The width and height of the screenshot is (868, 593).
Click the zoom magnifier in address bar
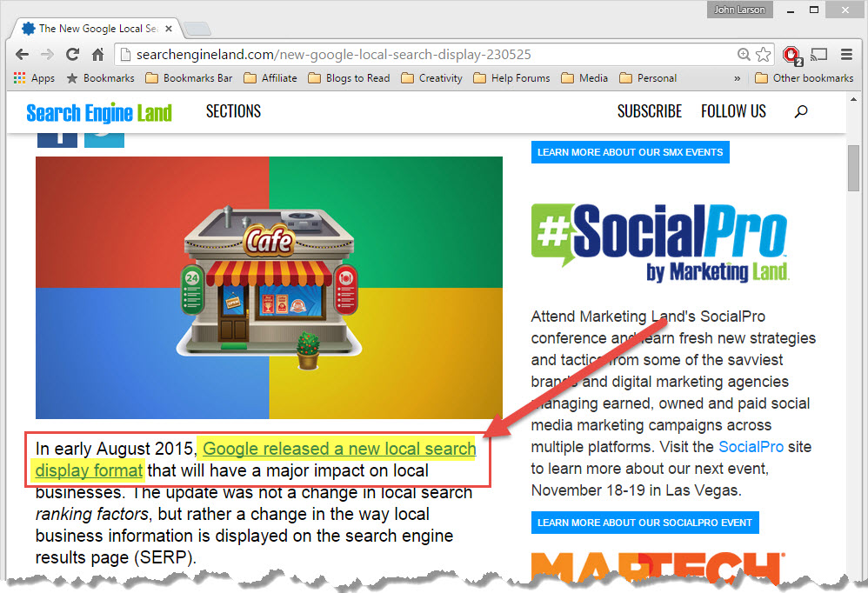pos(744,55)
